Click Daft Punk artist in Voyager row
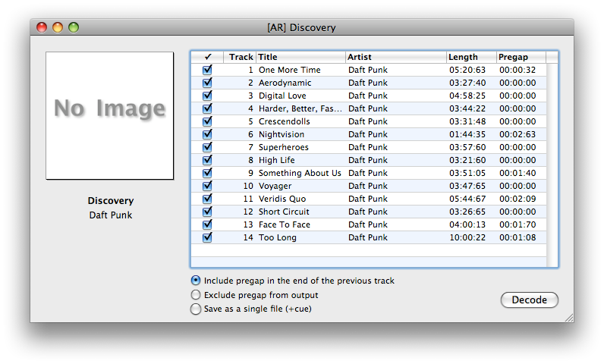This screenshot has width=604, height=364. point(368,186)
